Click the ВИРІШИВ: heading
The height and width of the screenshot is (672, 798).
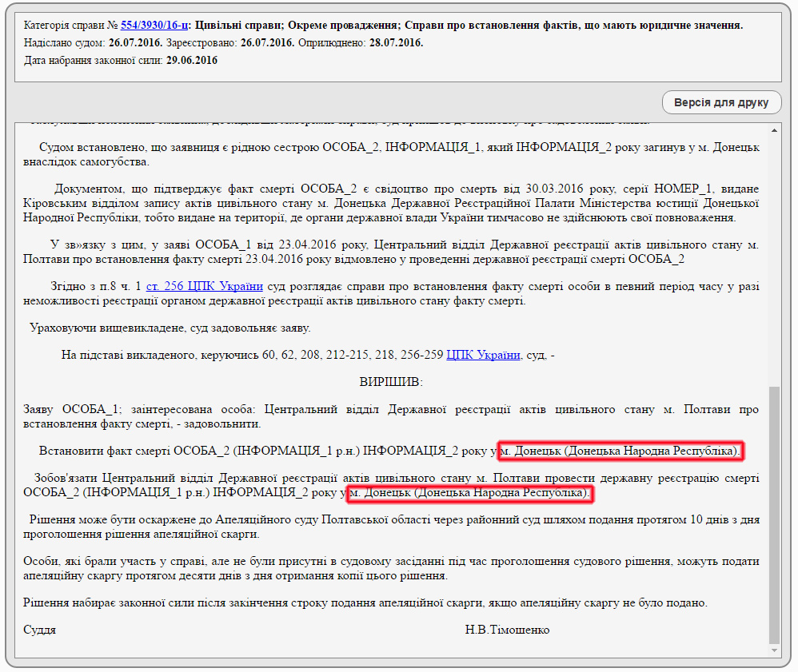[391, 382]
